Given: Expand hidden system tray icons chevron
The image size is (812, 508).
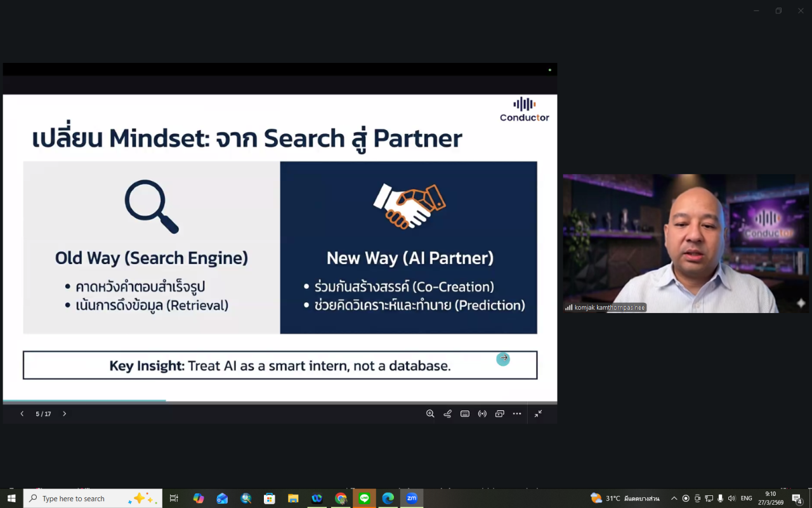Looking at the screenshot, I should (x=674, y=498).
